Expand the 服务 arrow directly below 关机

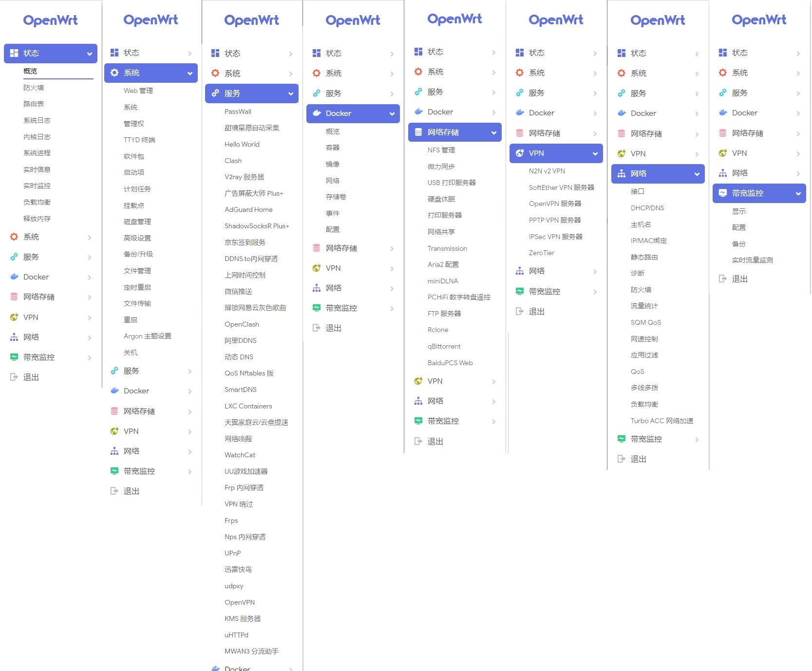pos(189,371)
